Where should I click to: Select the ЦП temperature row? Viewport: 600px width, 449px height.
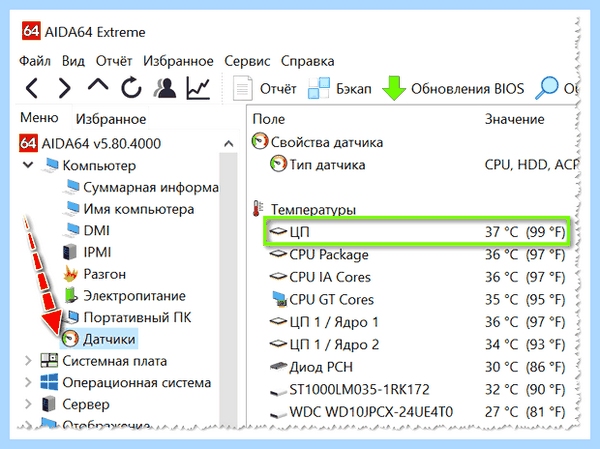pyautogui.click(x=417, y=232)
